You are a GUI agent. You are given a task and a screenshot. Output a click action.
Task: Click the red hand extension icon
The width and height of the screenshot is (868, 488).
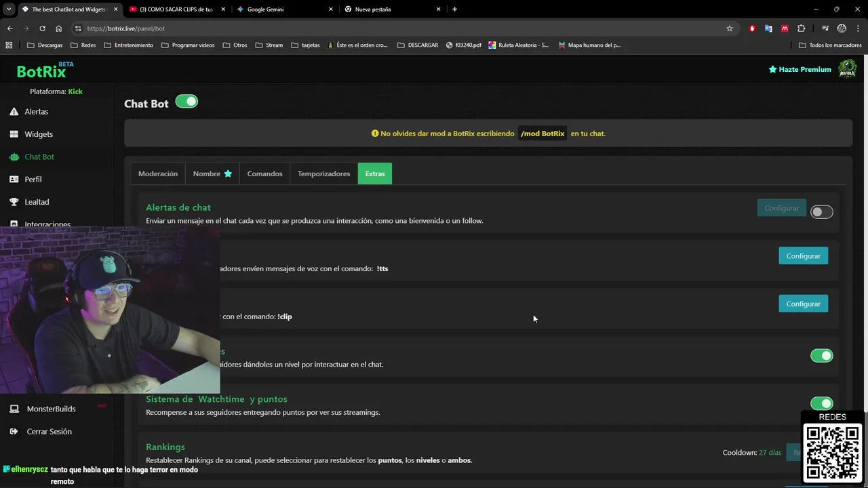pyautogui.click(x=752, y=28)
